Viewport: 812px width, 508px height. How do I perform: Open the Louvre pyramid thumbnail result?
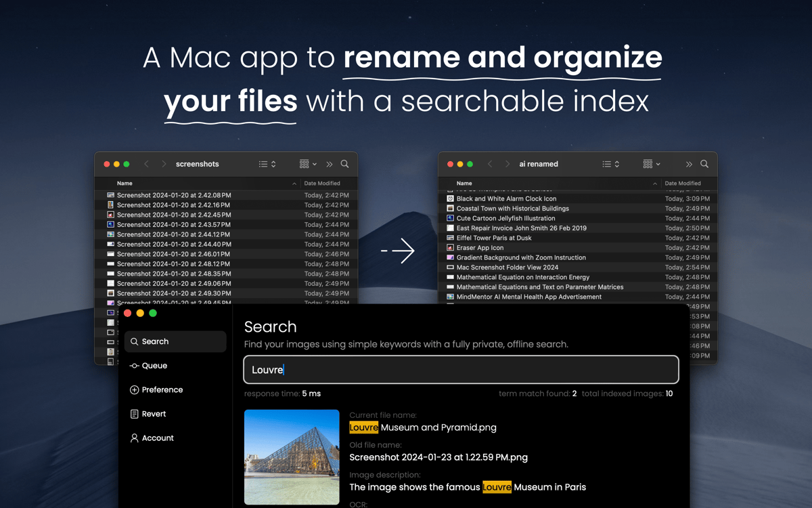292,457
